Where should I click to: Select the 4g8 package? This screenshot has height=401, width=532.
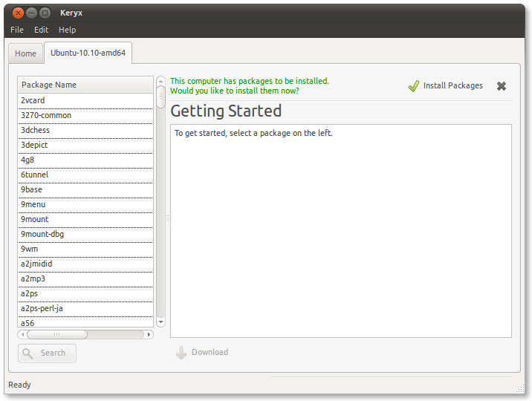point(85,160)
